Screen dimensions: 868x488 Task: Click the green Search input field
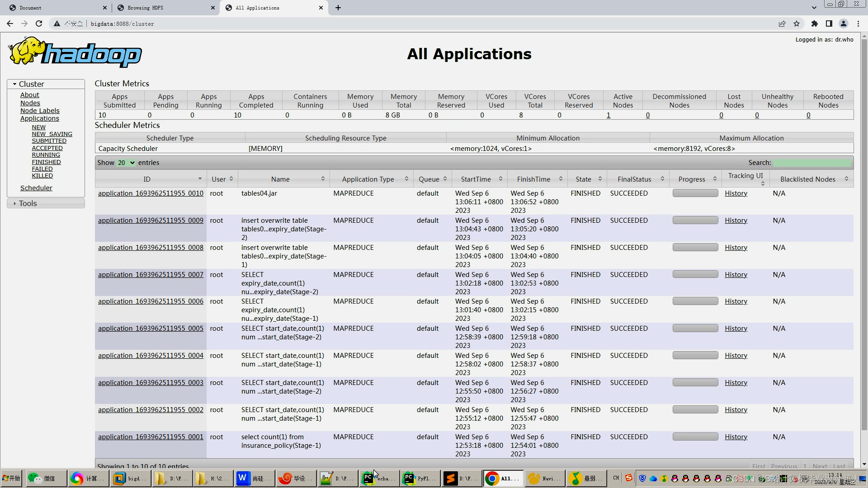[812, 163]
